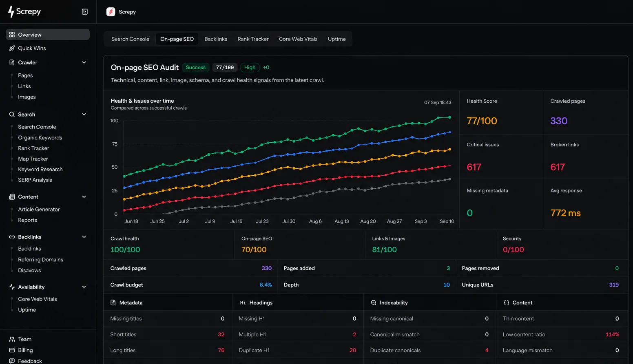633x364 pixels.
Task: Go to Organic Keywords in sidebar
Action: pos(40,138)
